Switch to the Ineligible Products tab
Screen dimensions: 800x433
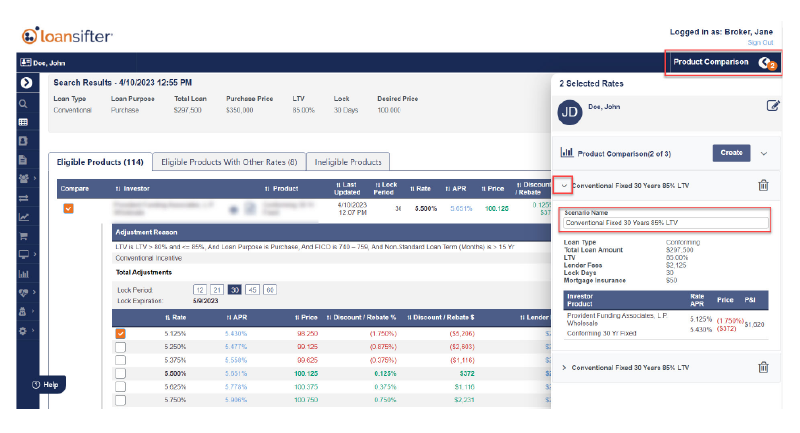coord(346,161)
